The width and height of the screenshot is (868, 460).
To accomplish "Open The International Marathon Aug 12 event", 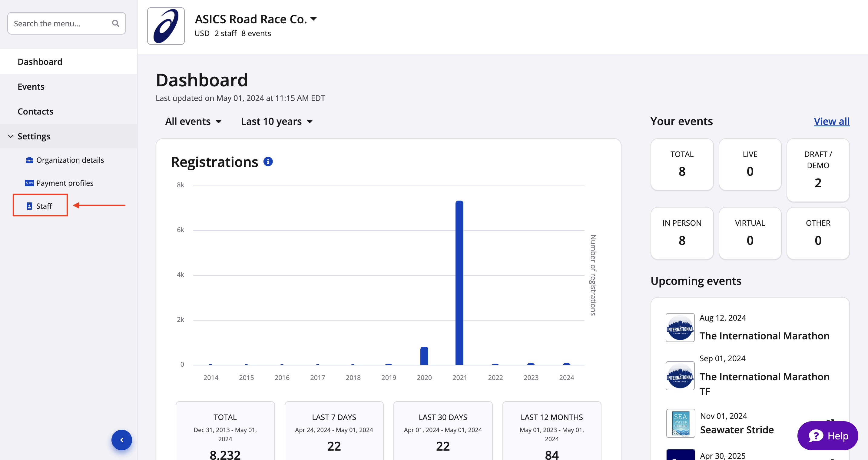I will (764, 335).
